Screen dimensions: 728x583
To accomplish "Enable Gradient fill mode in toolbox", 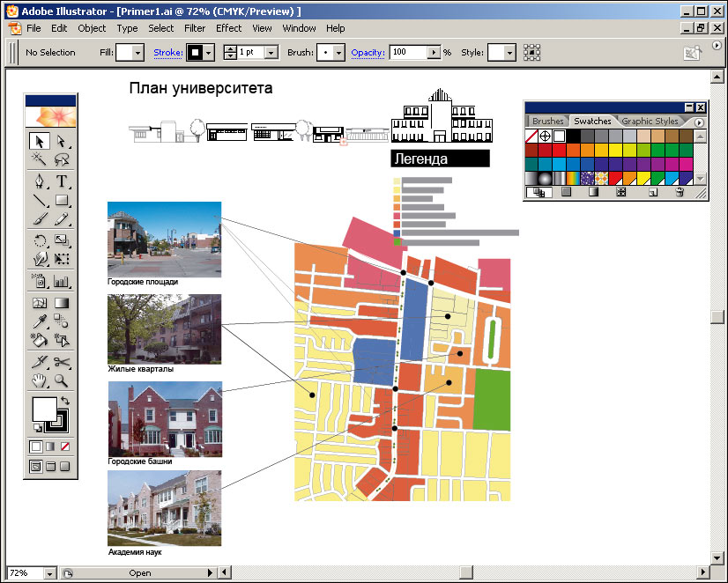I will point(50,446).
